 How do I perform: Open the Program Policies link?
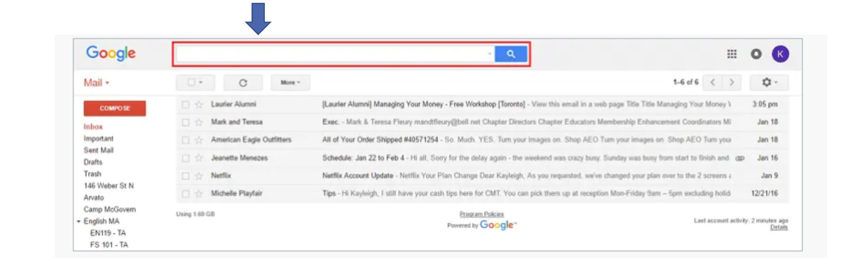pos(481,214)
